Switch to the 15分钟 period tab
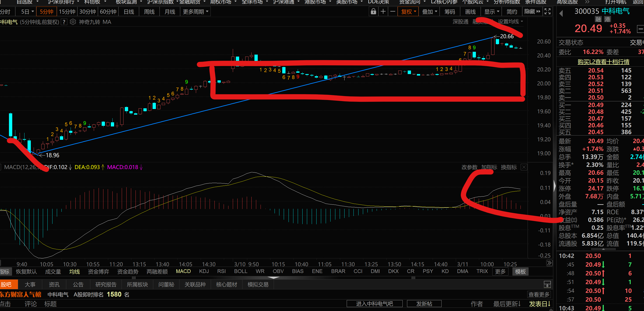This screenshot has width=644, height=311. (67, 12)
